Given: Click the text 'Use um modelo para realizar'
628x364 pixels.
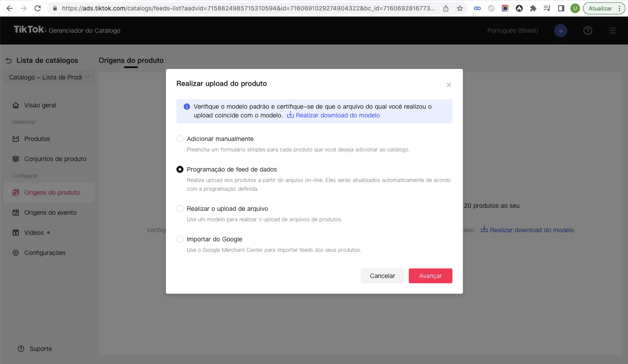Looking at the screenshot, I should pos(265,220).
